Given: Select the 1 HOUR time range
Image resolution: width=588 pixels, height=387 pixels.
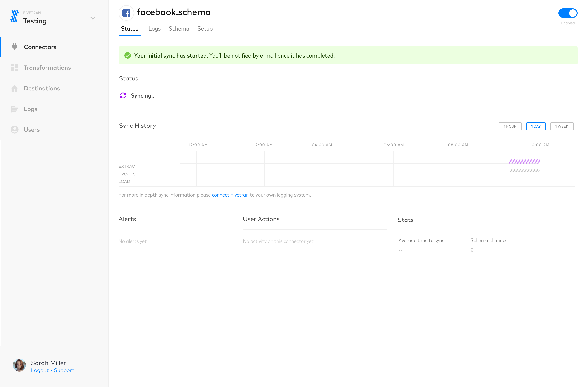Looking at the screenshot, I should (x=510, y=126).
